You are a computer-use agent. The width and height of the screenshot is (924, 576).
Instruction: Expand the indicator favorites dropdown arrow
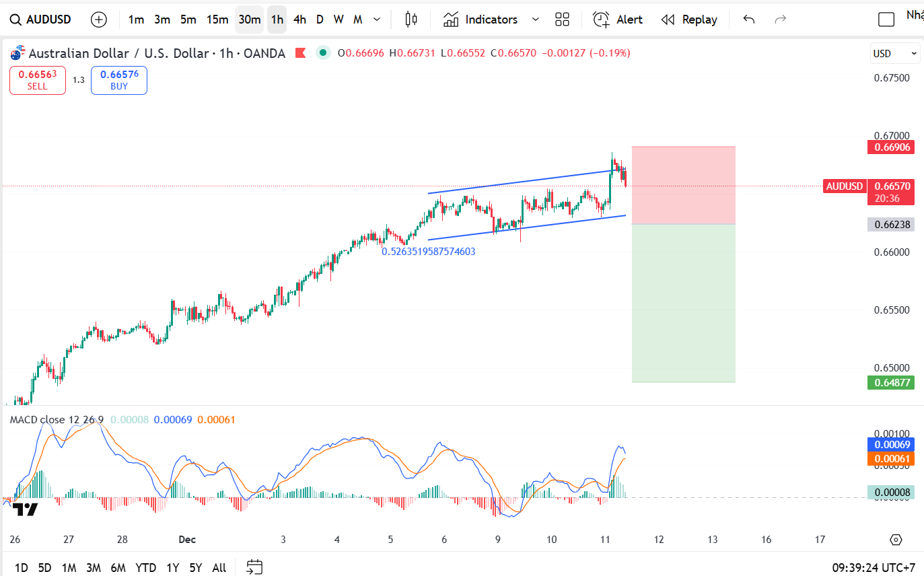536,20
